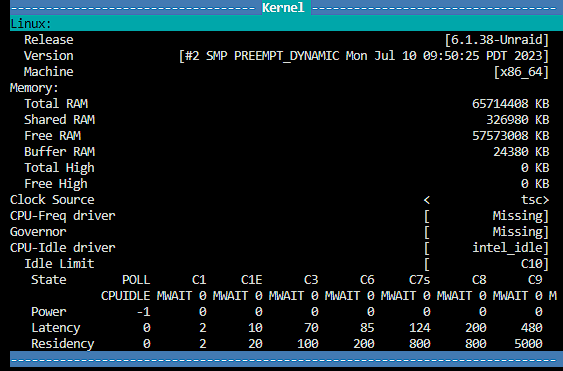This screenshot has height=371, width=563.
Task: Click the CPUIDLE description under POLL
Action: coord(125,296)
